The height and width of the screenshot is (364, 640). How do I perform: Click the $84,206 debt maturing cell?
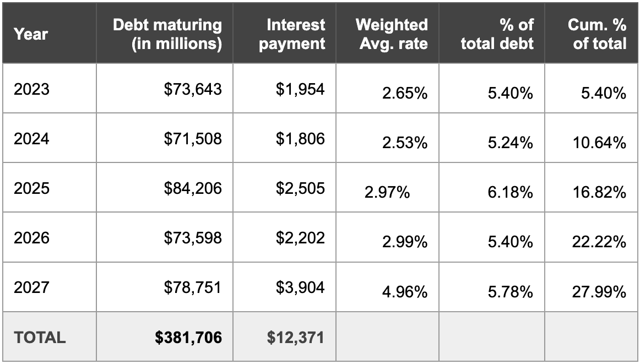pos(193,188)
